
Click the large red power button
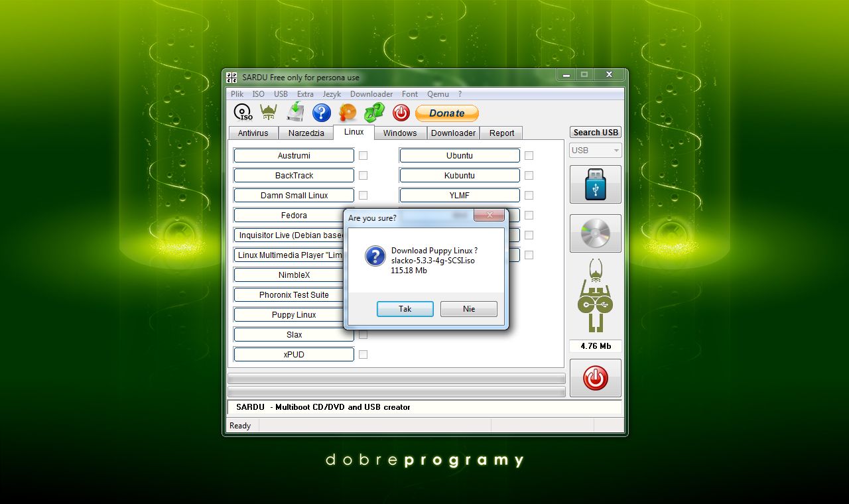click(596, 378)
